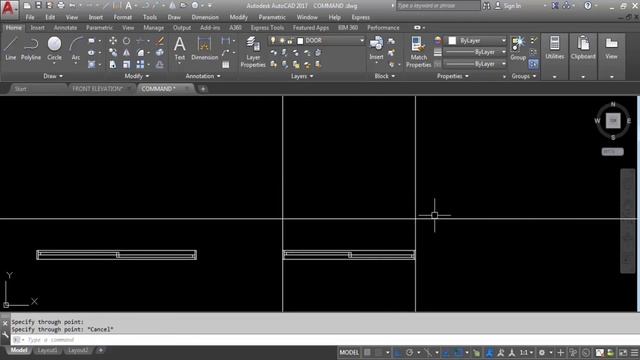
Task: Select the Circle tool
Action: (x=54, y=48)
